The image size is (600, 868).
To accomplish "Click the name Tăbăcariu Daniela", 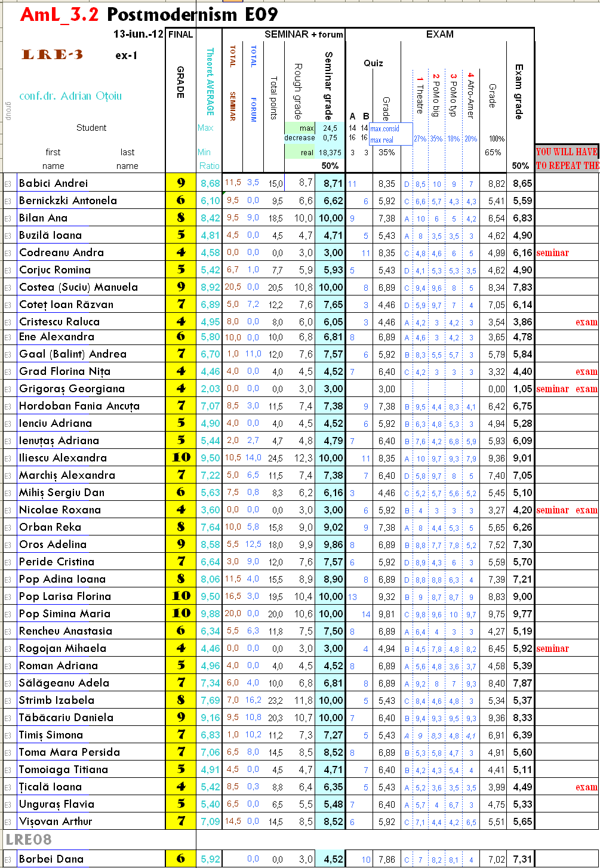I will [66, 718].
